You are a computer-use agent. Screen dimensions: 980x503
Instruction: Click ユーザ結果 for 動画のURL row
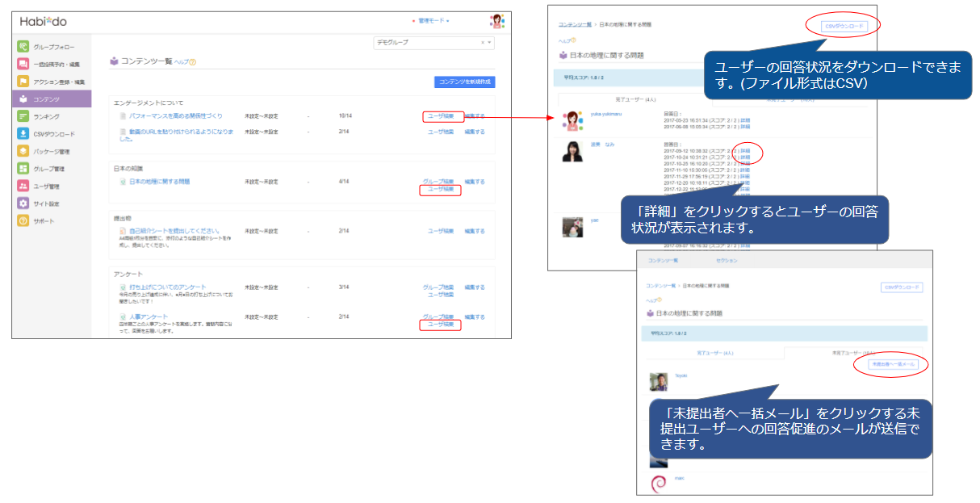pyautogui.click(x=441, y=131)
